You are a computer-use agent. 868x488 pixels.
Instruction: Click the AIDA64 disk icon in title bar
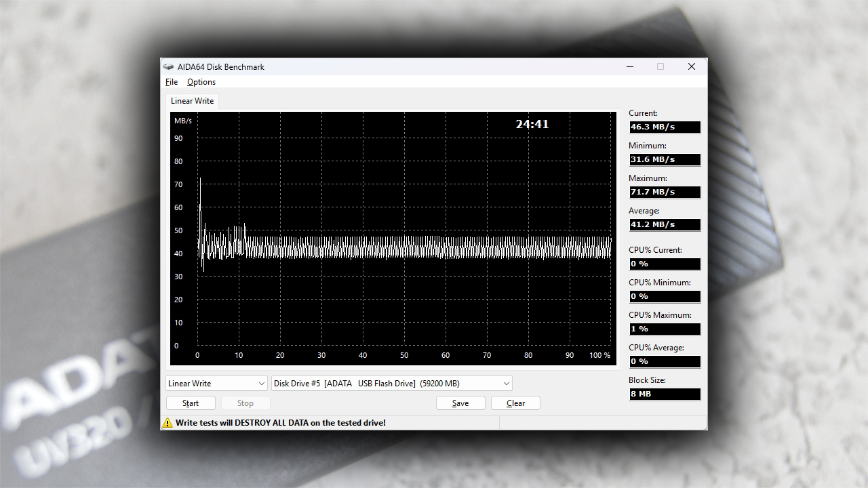coord(168,66)
